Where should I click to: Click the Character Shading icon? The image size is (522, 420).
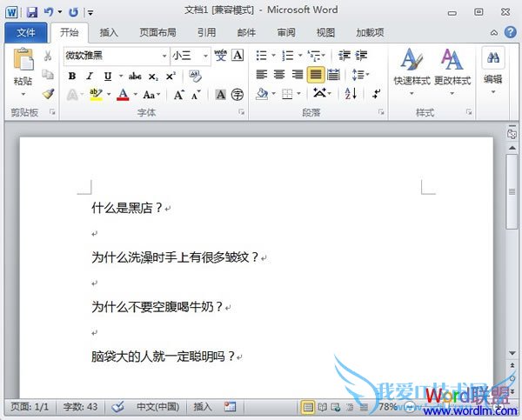tap(220, 95)
